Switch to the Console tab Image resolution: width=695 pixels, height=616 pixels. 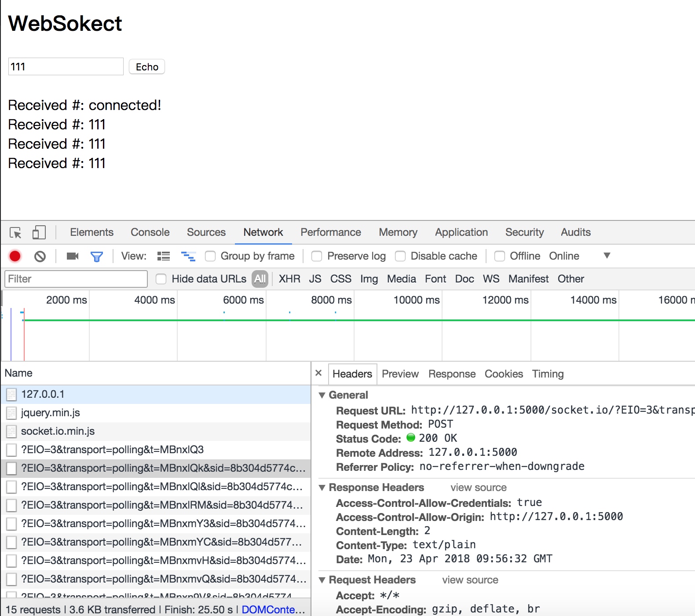(x=150, y=232)
